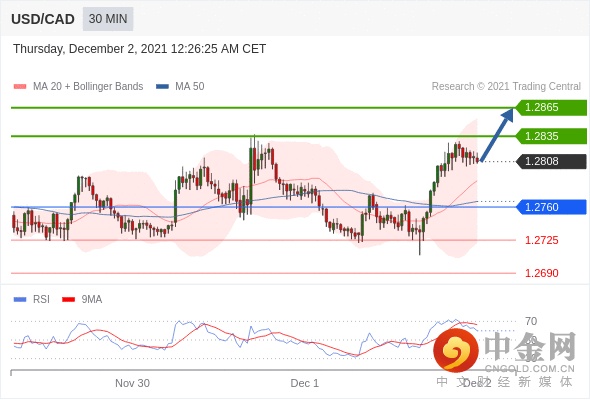The image size is (590, 400).
Task: Click the MA 20 + Bollinger Bands label text
Action: (x=88, y=87)
